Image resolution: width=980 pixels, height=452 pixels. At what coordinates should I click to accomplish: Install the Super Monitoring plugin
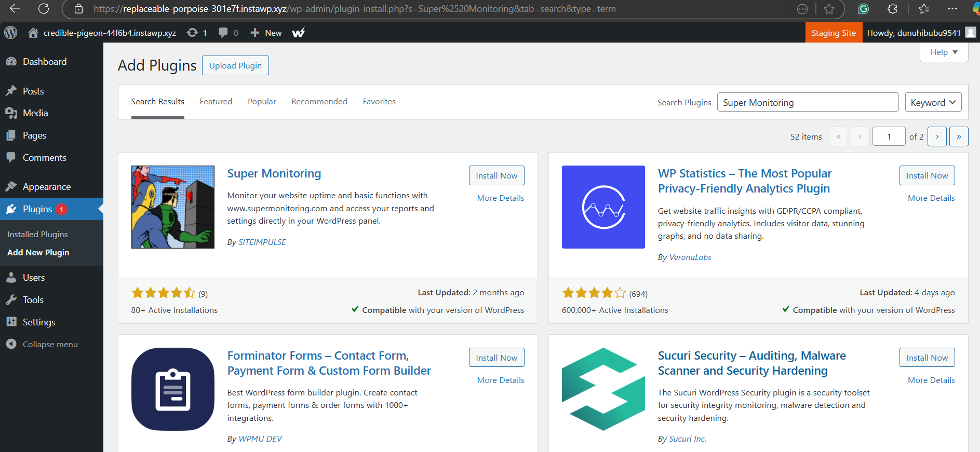(496, 175)
